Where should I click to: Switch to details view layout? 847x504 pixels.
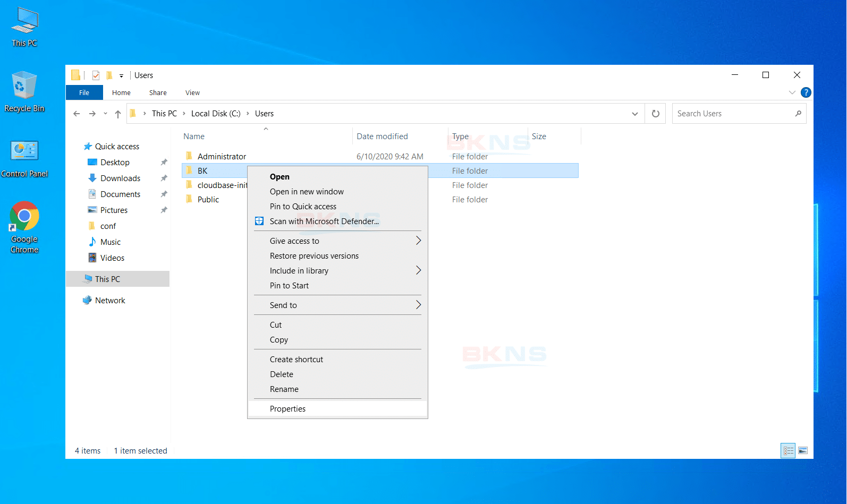pyautogui.click(x=788, y=450)
